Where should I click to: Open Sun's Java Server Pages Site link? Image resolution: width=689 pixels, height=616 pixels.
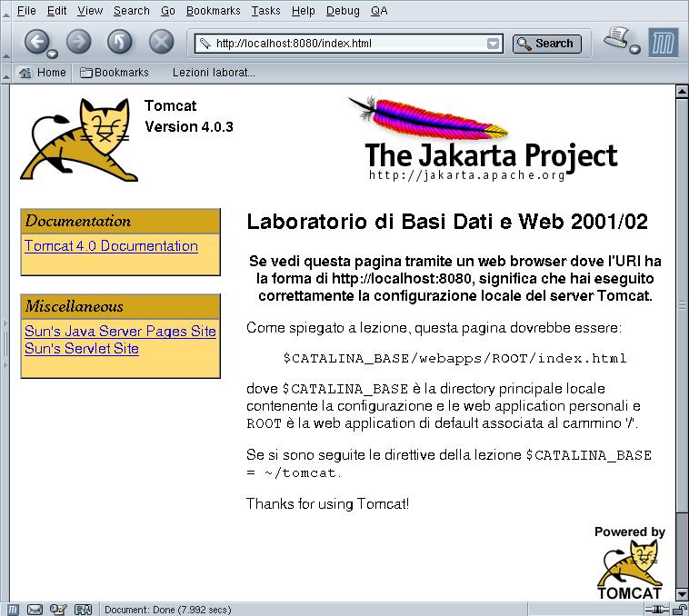(x=120, y=331)
